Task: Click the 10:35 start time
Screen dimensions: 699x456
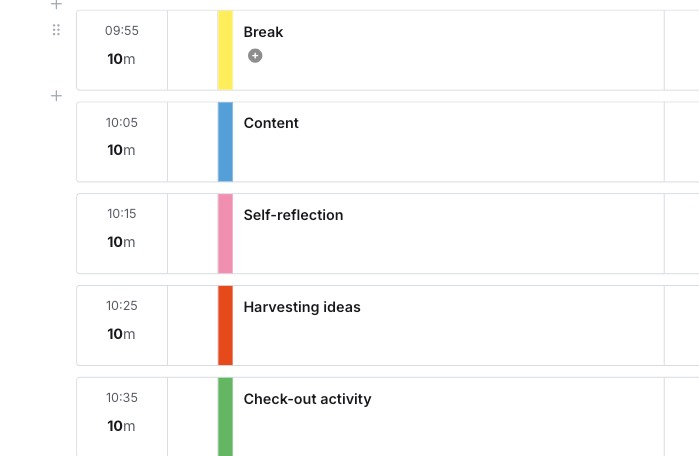Action: pos(122,399)
